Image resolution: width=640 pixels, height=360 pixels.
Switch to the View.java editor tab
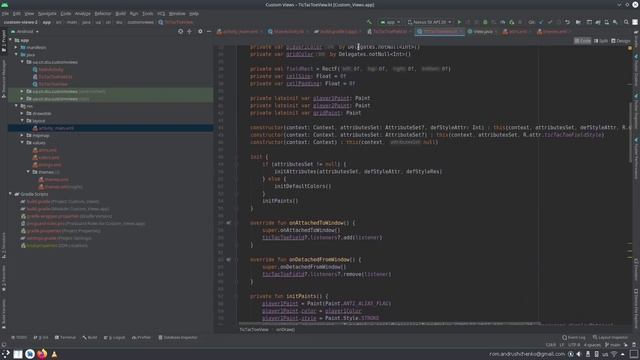point(483,31)
